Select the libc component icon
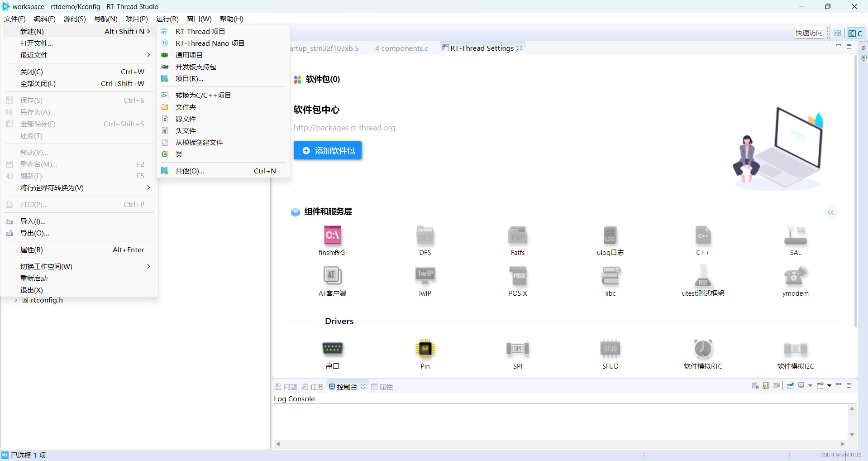The width and height of the screenshot is (868, 461). [610, 275]
